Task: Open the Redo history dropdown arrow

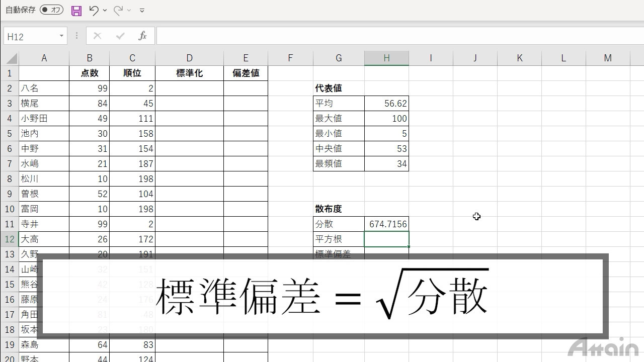Action: pos(129,10)
